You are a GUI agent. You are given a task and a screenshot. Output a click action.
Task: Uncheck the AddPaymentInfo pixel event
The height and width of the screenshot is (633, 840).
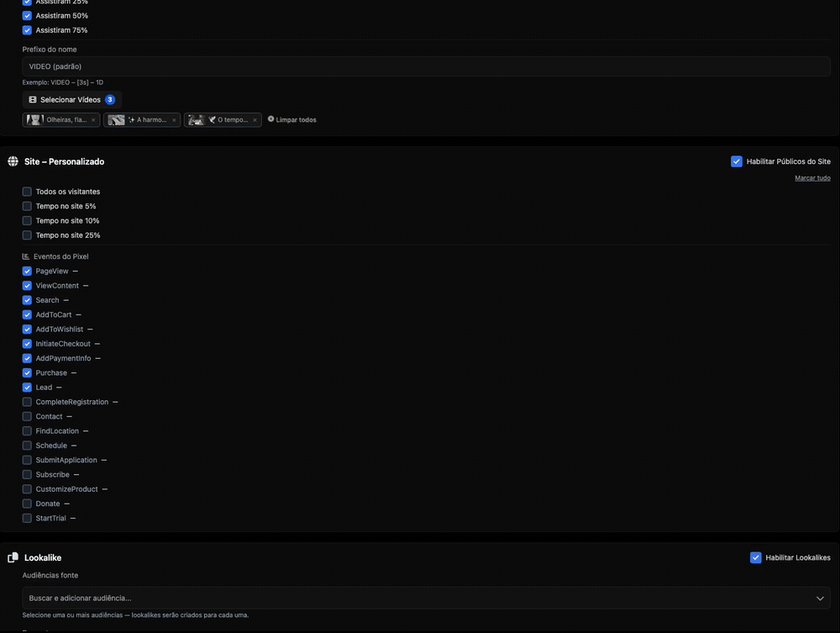[27, 358]
